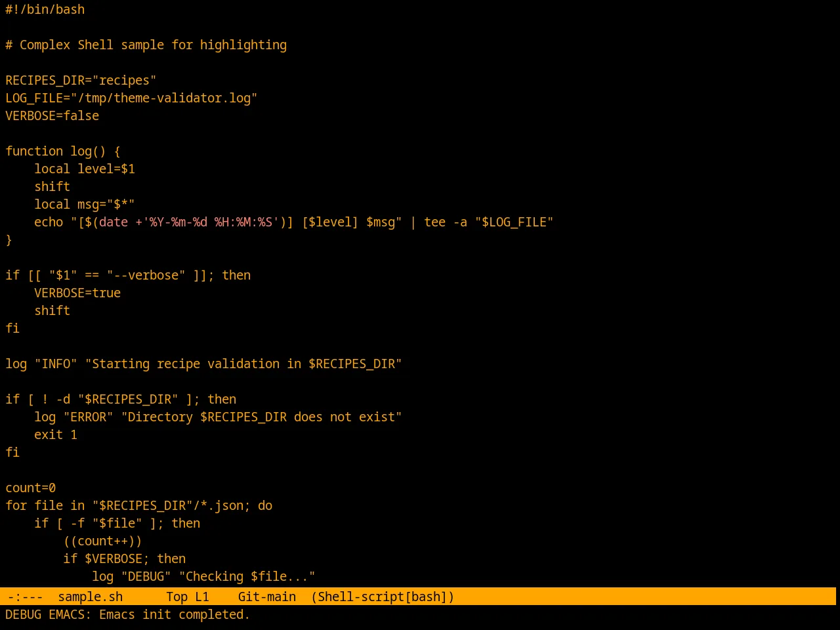Image resolution: width=840 pixels, height=630 pixels.
Task: Click the 'exit 1' line
Action: [56, 434]
